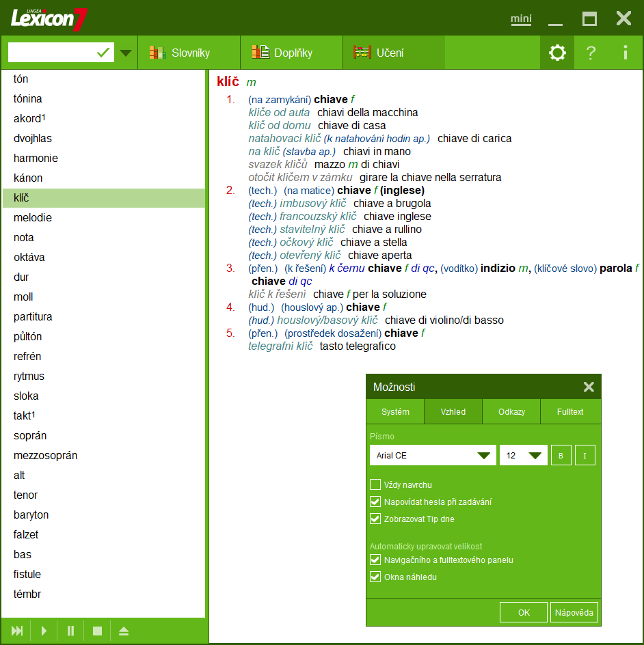Select word 'melodie' in list
The image size is (644, 645).
104,217
